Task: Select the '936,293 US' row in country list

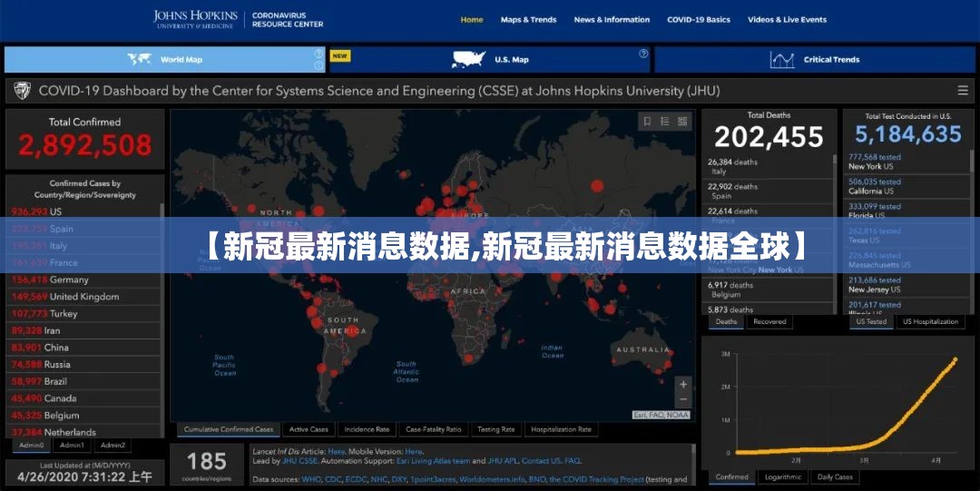Action: coord(83,212)
